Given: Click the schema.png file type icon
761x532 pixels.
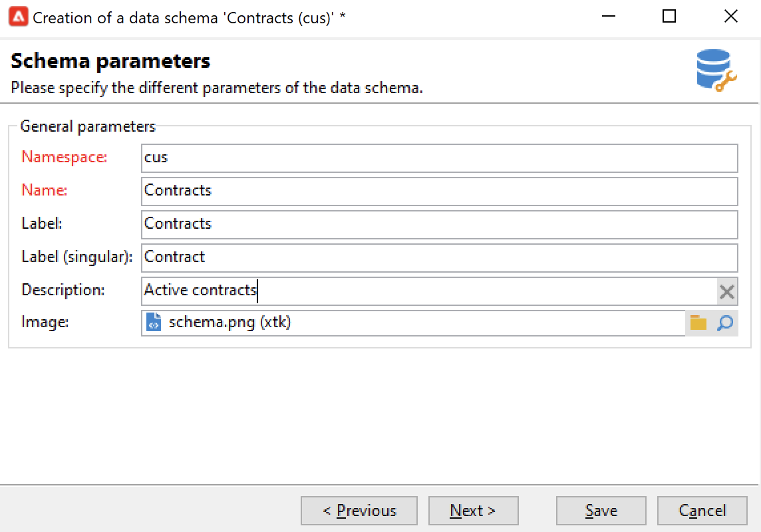Looking at the screenshot, I should coord(154,323).
